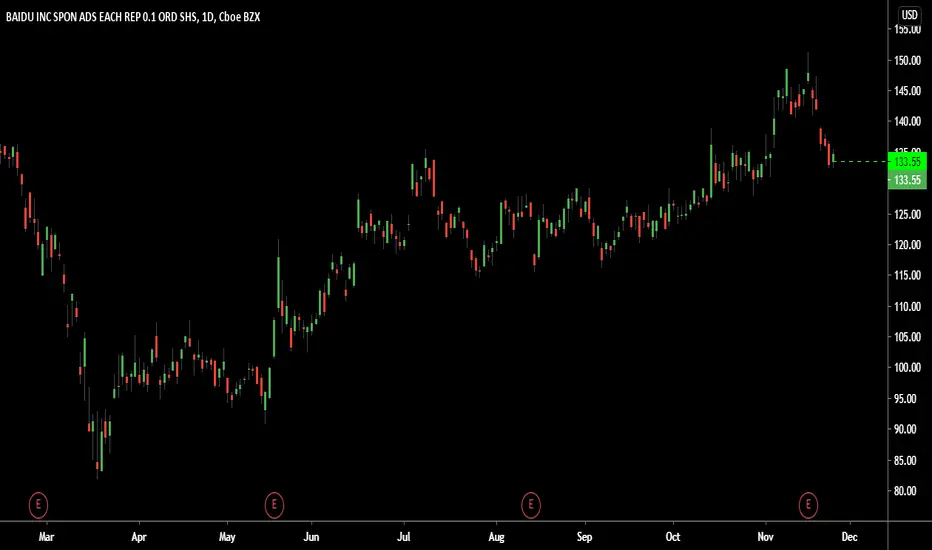Viewport: 932px width, 550px height.
Task: Open the earnings marker in mid-November
Action: tap(808, 505)
